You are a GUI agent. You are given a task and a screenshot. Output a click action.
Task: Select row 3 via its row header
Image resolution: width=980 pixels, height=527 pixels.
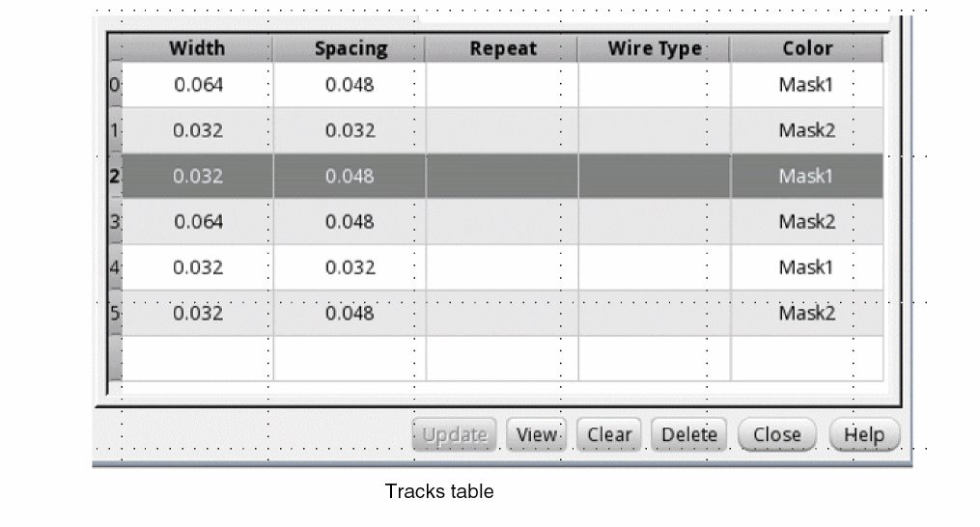(115, 222)
